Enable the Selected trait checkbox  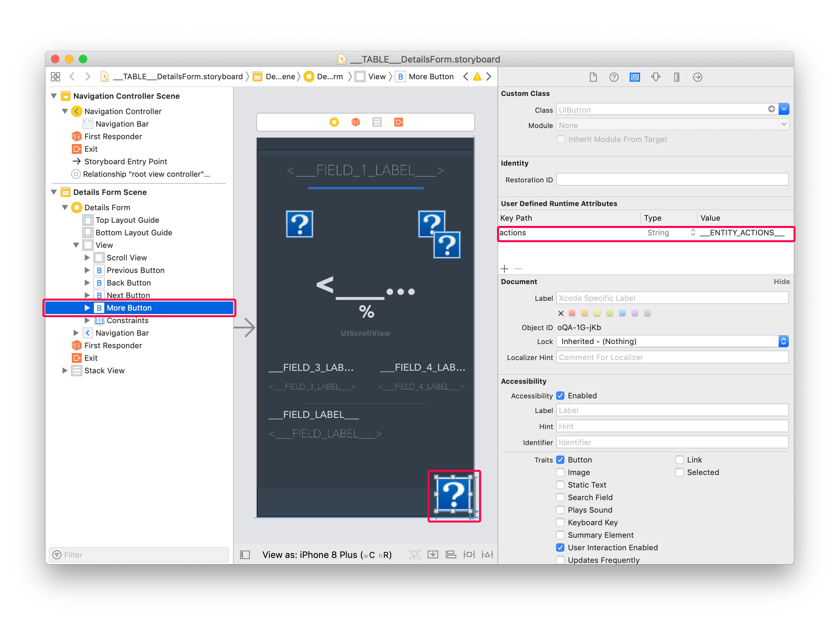tap(679, 472)
